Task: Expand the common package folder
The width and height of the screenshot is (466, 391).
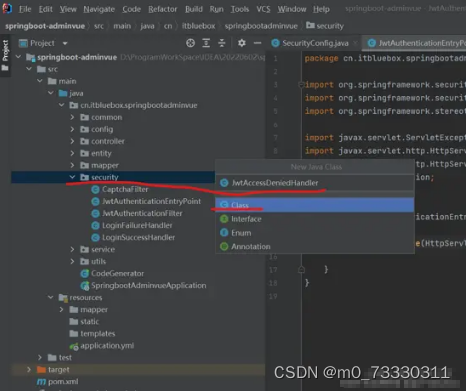Action: (x=72, y=117)
